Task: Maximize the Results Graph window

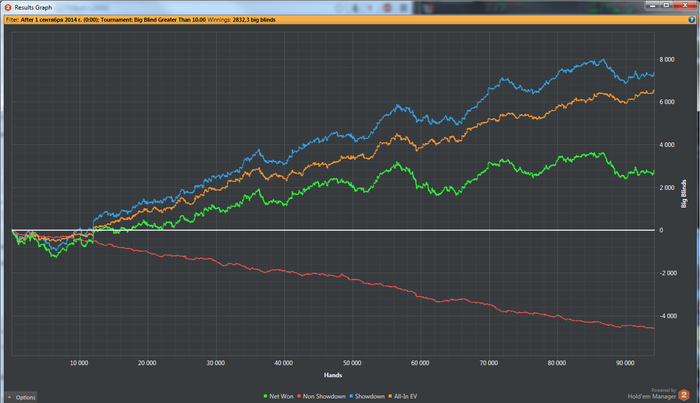Action: click(x=666, y=5)
